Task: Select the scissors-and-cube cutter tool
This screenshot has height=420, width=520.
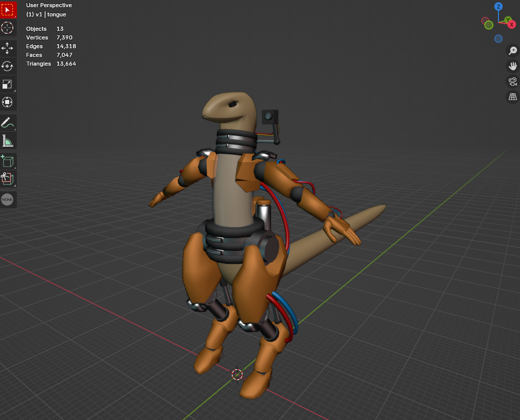Action: pos(7,179)
